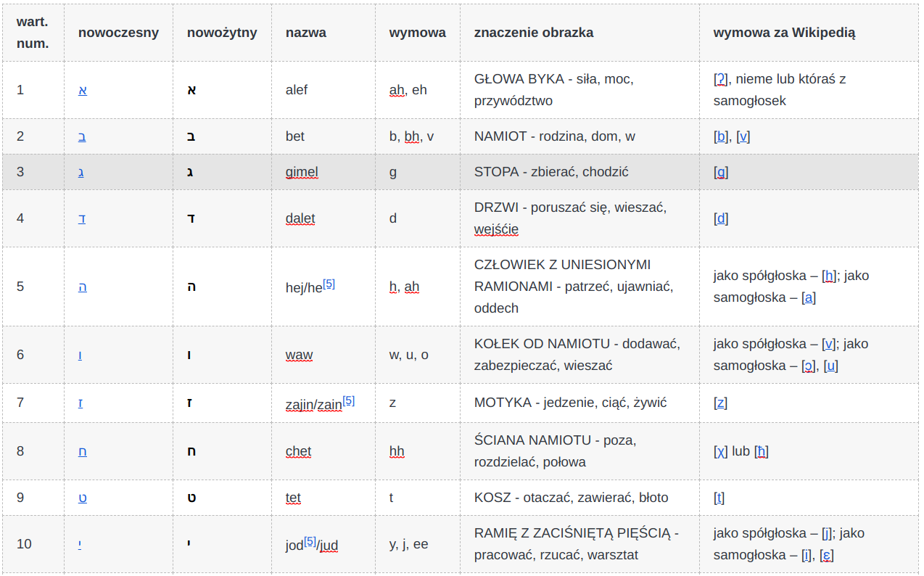Click footnote [5] after jod

(x=310, y=541)
